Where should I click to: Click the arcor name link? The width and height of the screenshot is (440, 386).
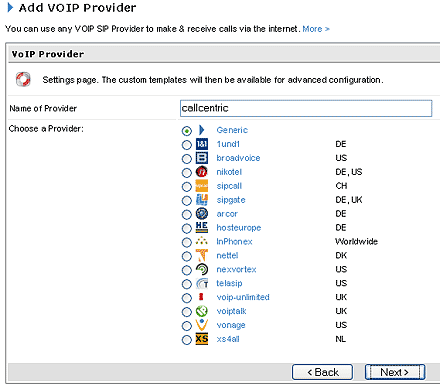tap(227, 214)
